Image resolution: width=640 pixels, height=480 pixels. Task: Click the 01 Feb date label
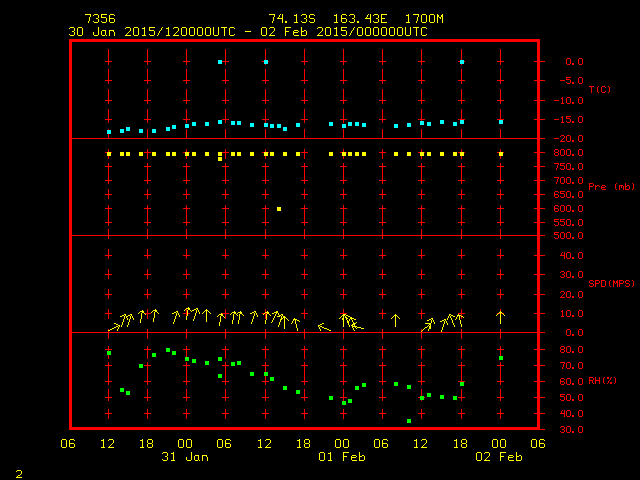click(342, 457)
